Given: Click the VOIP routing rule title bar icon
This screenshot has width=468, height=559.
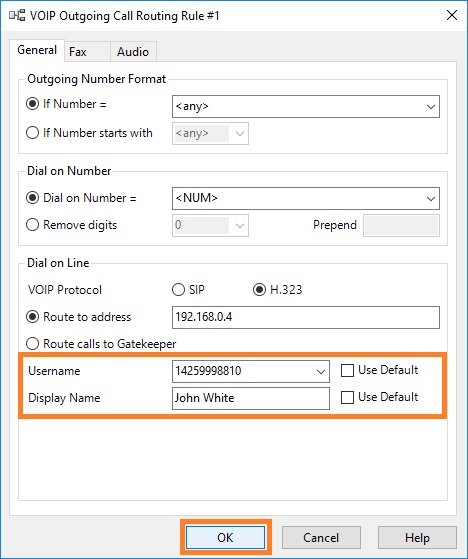Looking at the screenshot, I should tap(17, 16).
